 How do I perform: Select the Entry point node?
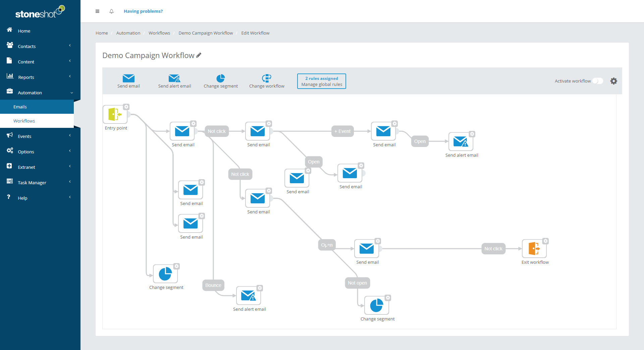coord(115,114)
